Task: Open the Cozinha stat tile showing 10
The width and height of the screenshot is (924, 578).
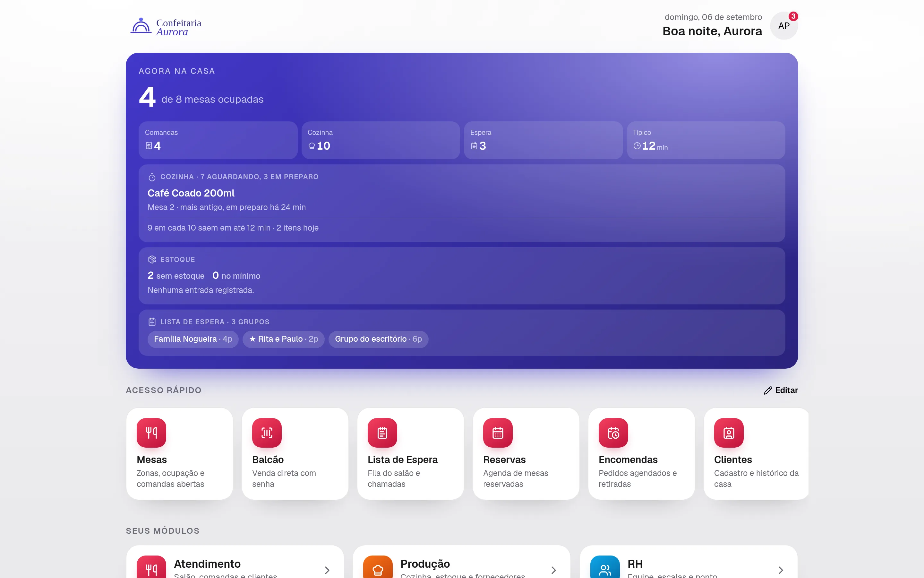Action: (x=381, y=140)
